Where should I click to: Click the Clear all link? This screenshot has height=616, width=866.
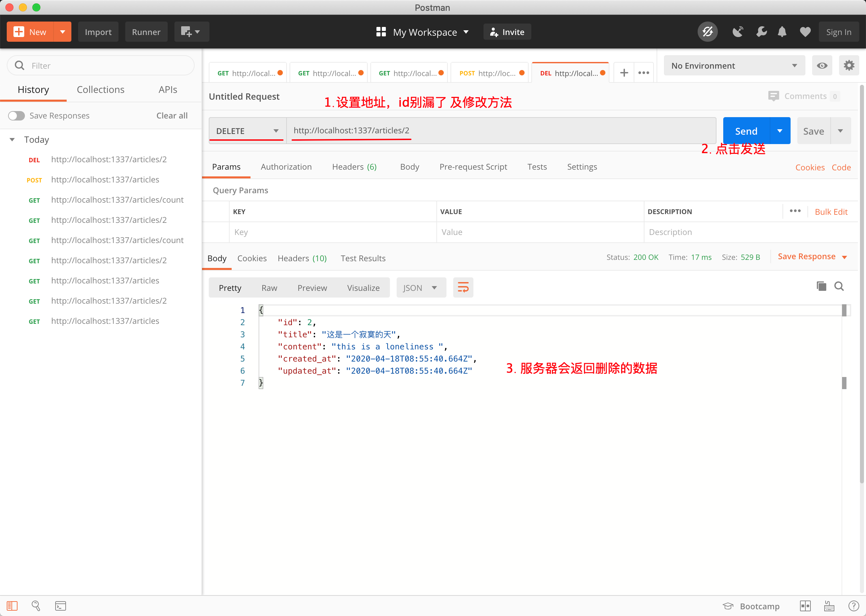tap(172, 116)
